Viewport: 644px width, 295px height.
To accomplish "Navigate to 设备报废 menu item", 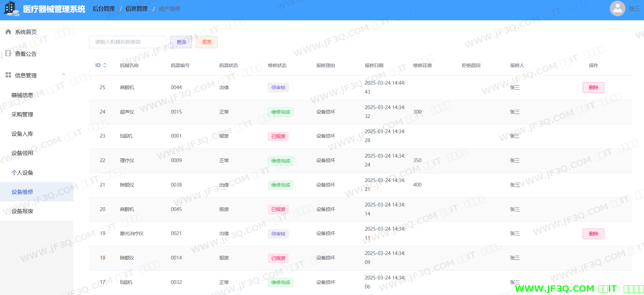I will click(x=22, y=211).
